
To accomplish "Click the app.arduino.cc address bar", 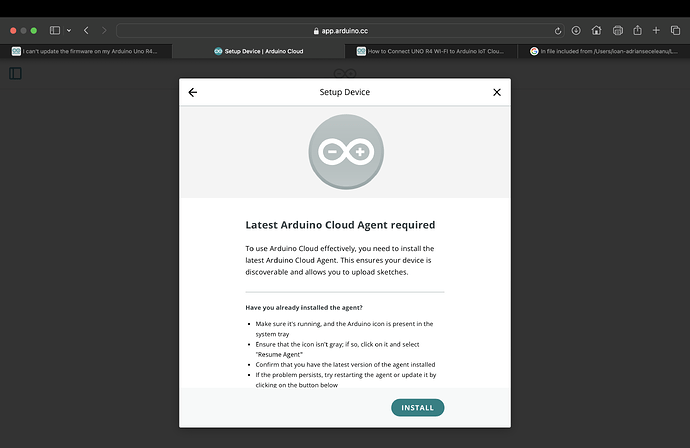I will coord(340,31).
